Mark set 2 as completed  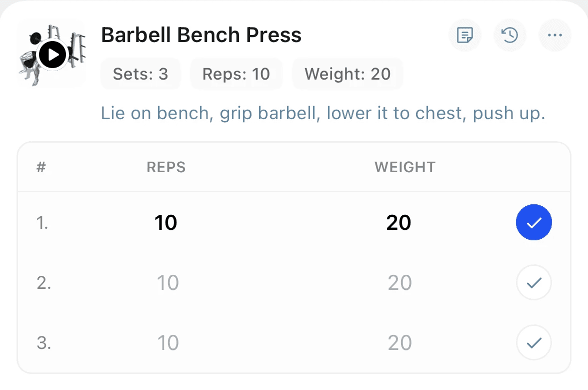533,282
